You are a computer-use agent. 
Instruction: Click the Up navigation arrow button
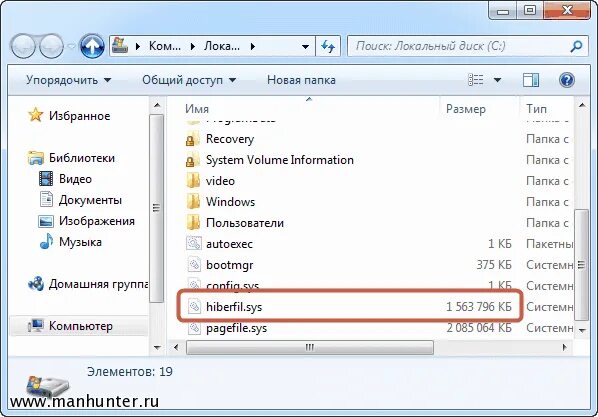[x=92, y=46]
